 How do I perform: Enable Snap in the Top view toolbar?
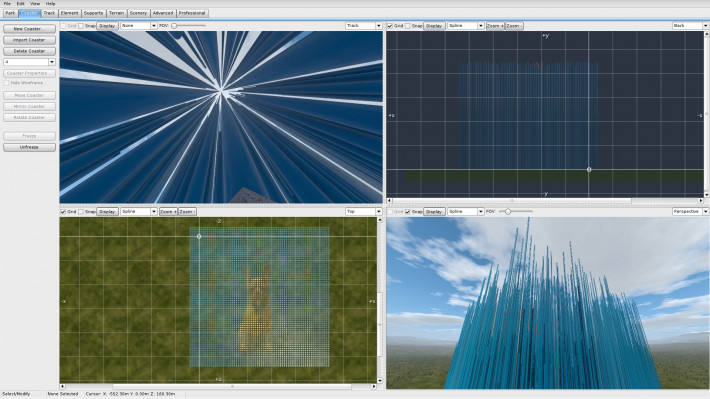pos(81,212)
